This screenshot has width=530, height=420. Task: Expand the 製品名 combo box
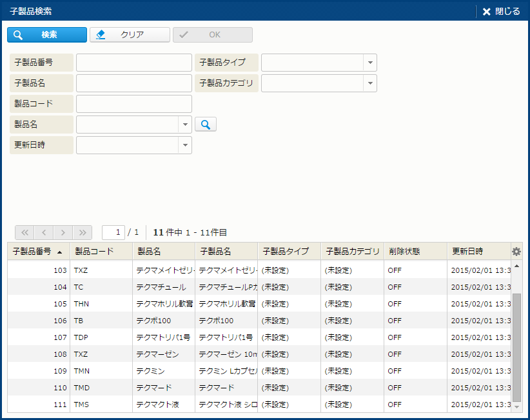[185, 125]
